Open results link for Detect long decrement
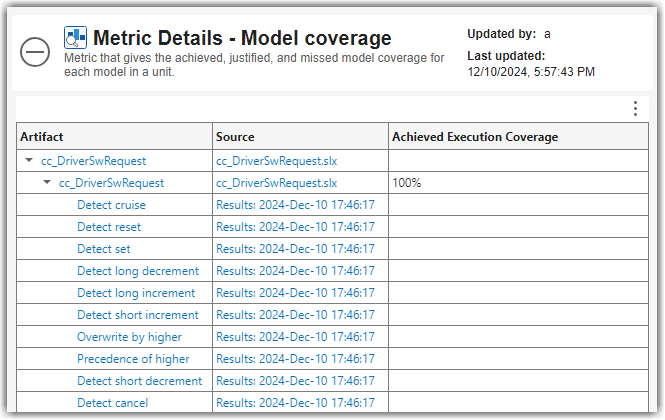The image size is (665, 420). tap(296, 271)
